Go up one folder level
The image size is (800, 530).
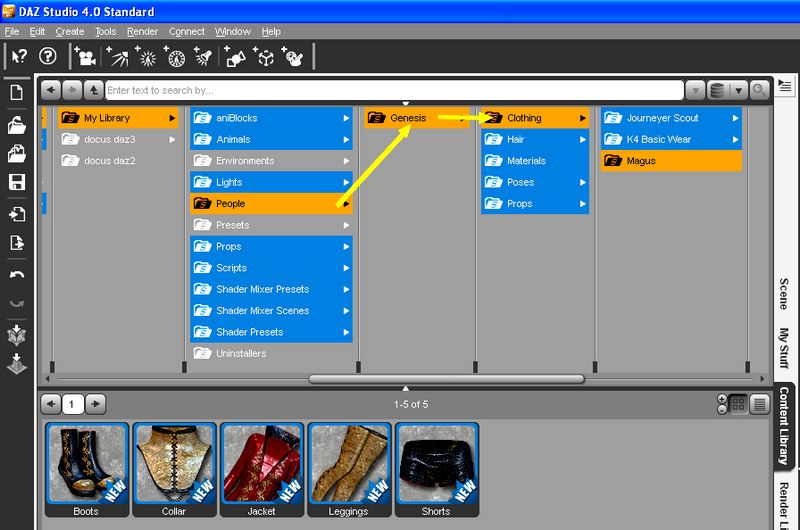point(93,90)
